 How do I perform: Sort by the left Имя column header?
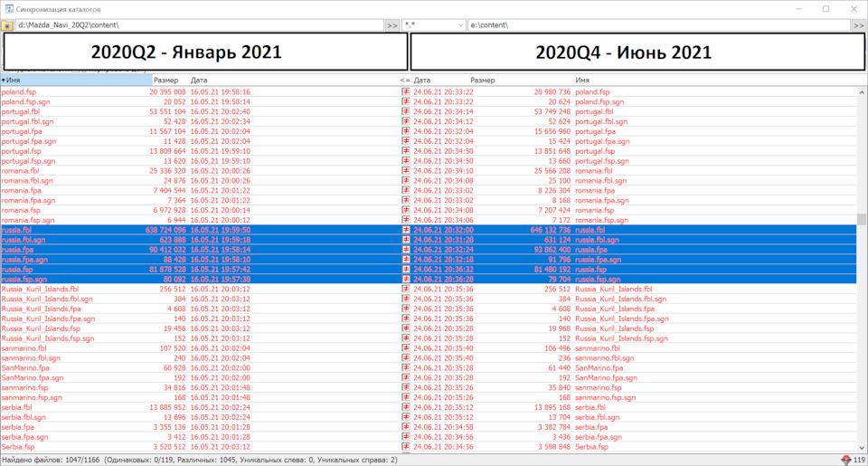pos(76,81)
